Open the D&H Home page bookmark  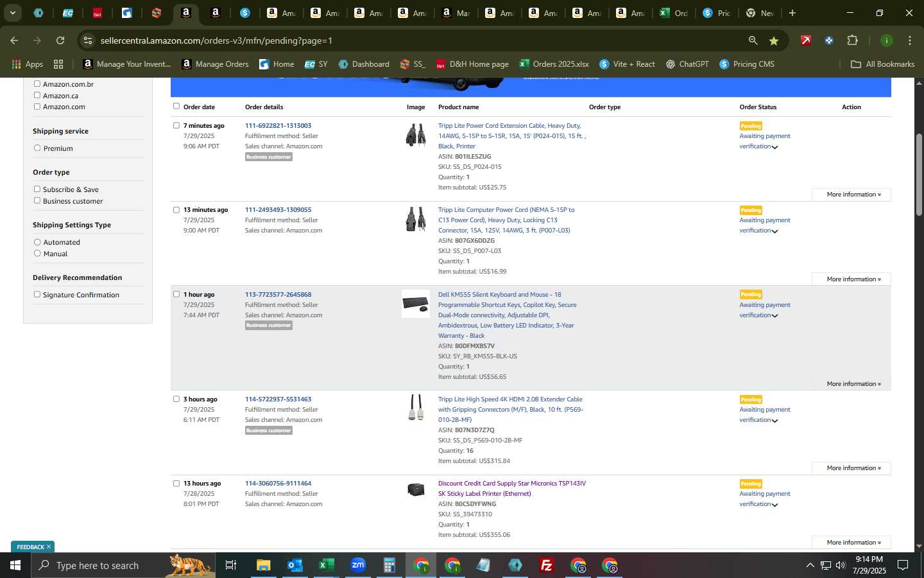pos(472,64)
